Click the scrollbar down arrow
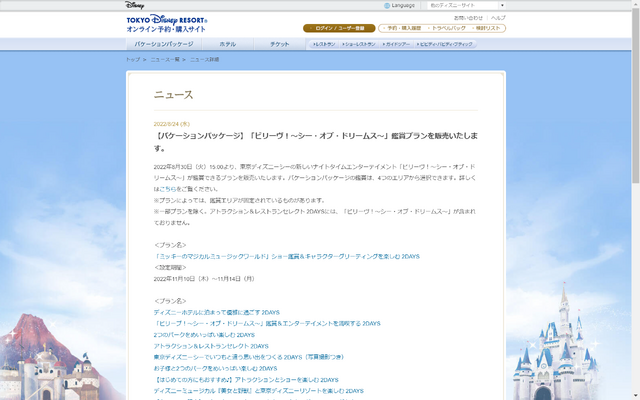Viewport: 640px width, 400px height. tap(636, 396)
